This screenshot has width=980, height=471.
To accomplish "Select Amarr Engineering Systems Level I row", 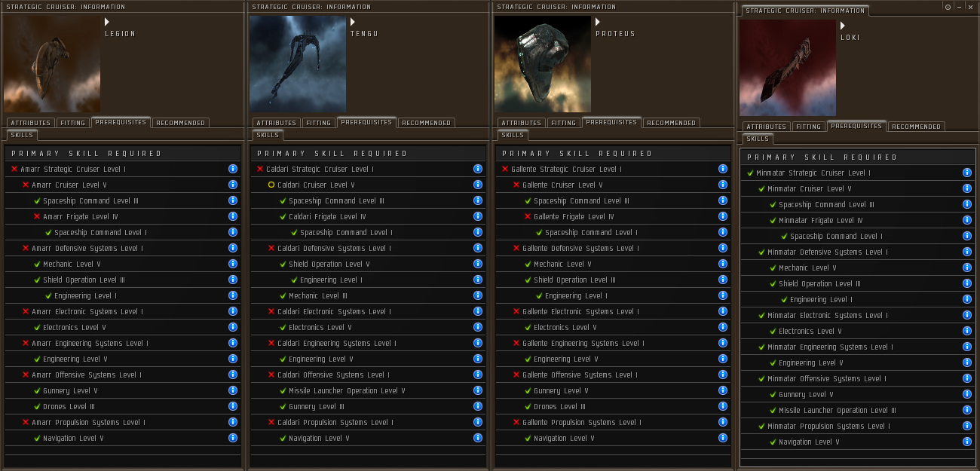I will point(123,343).
